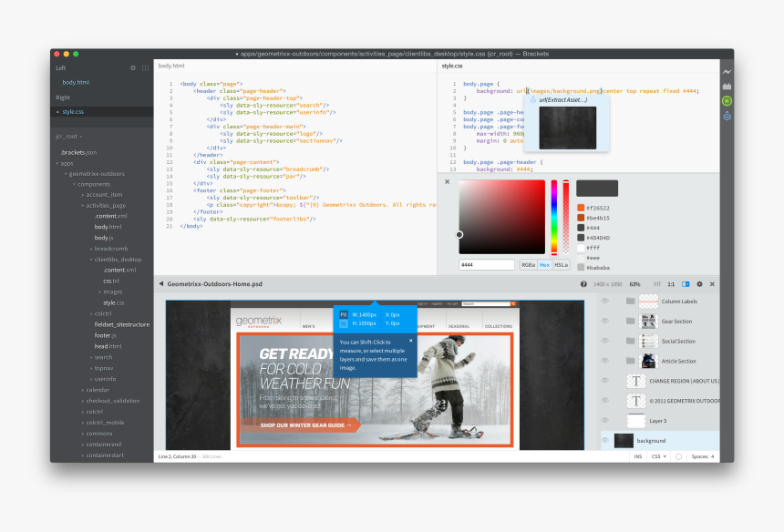This screenshot has height=532, width=784.
Task: Click the body.html pane header
Action: (x=171, y=66)
